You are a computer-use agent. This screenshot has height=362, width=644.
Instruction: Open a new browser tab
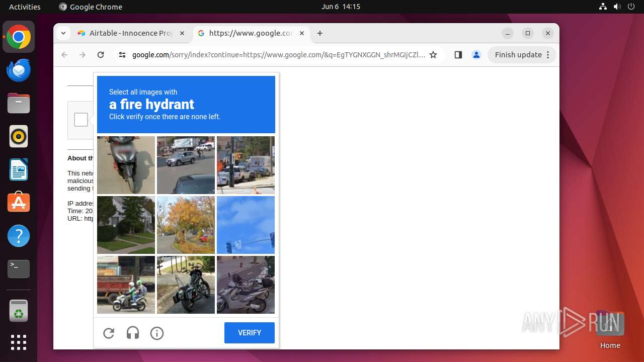point(320,33)
